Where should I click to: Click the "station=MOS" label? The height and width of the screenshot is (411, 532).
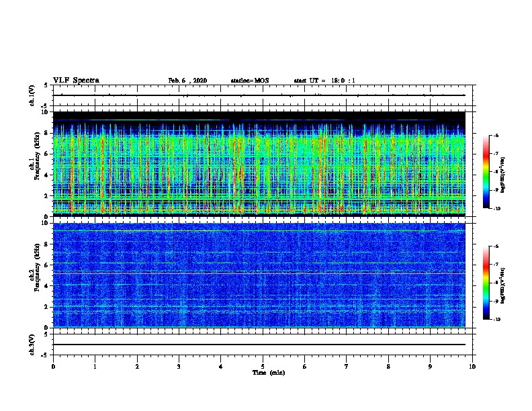point(250,81)
